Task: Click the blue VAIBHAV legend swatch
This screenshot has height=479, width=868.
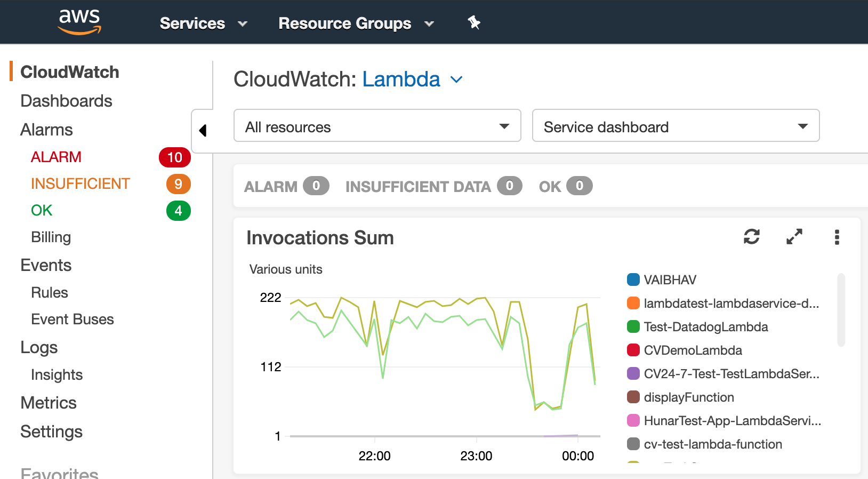Action: (633, 280)
